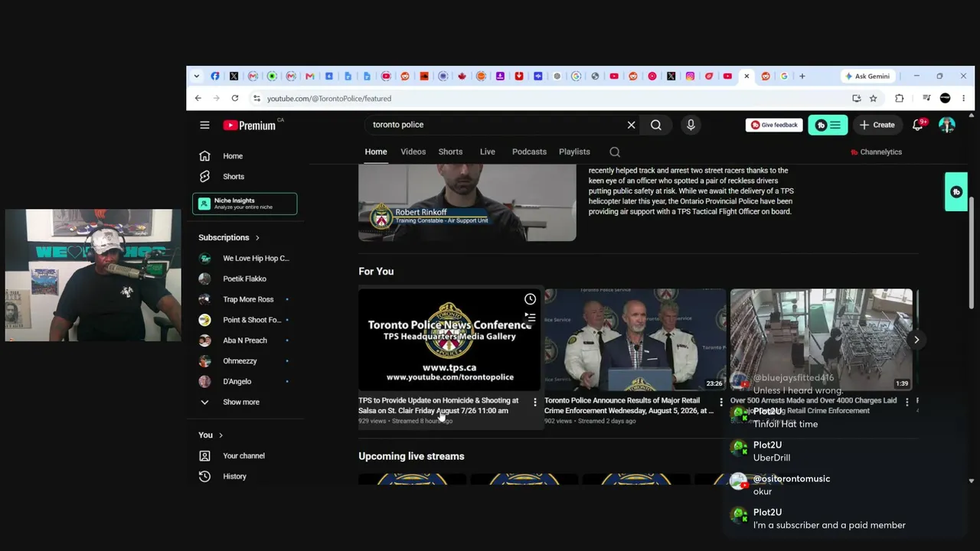
Task: Switch to the Live tab
Action: [x=488, y=152]
